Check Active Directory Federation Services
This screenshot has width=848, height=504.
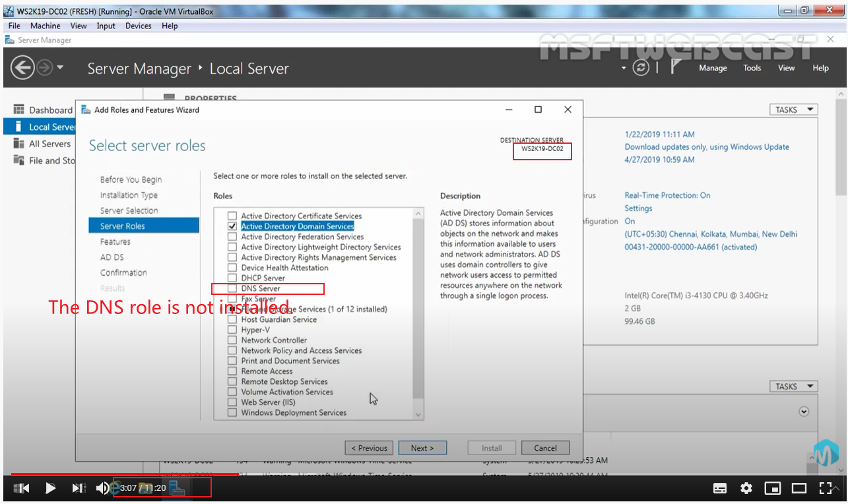coord(232,237)
